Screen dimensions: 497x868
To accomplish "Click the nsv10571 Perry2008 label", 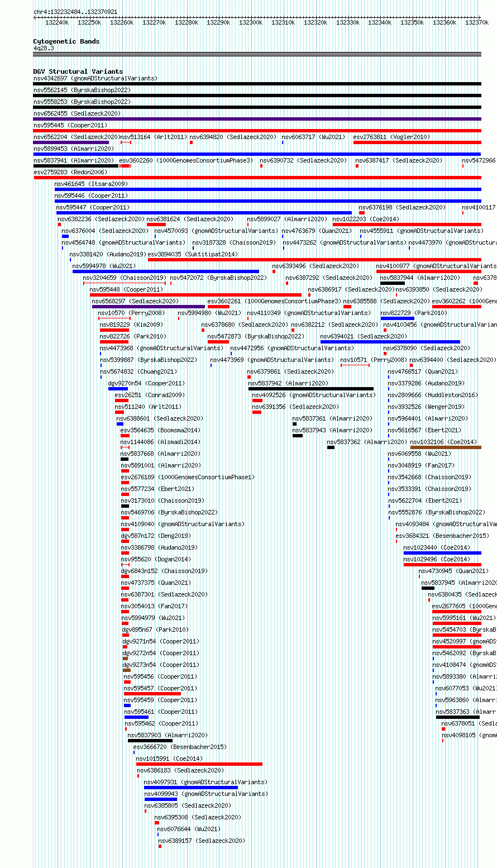I will coord(374,360).
